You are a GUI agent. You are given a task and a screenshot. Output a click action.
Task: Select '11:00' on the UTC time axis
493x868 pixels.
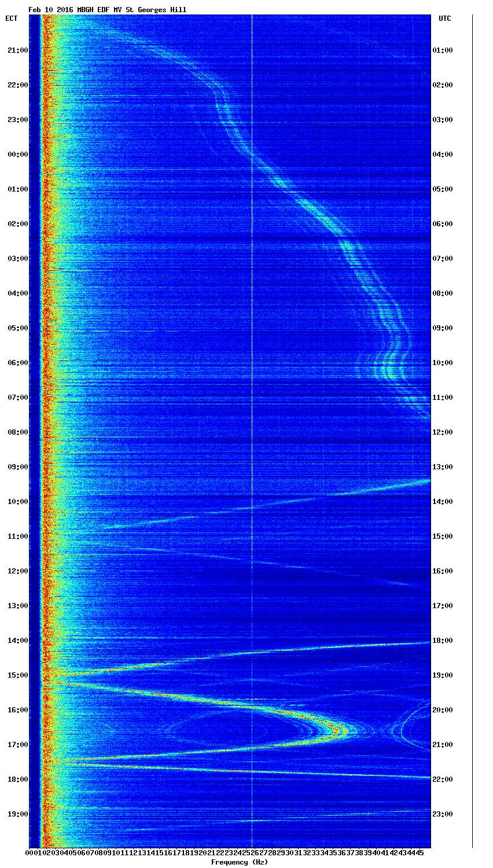coord(443,398)
